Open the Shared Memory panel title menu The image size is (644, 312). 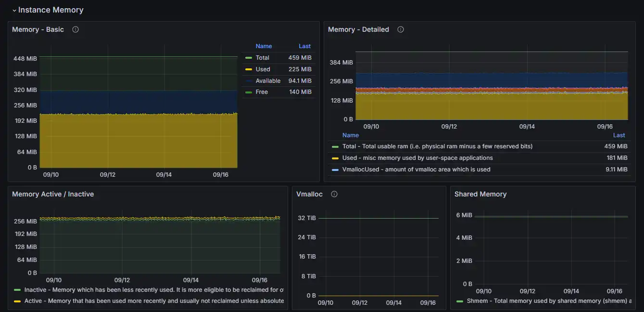point(480,194)
